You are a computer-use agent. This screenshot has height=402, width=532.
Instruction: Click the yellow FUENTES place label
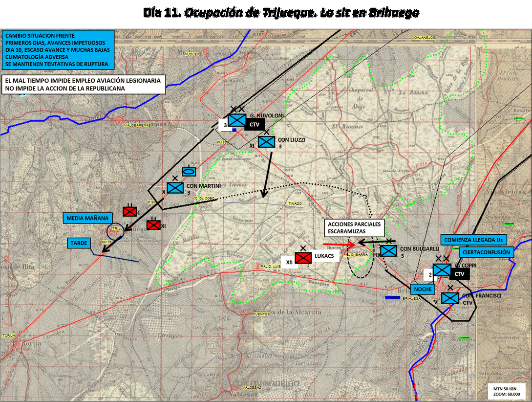click(x=261, y=314)
